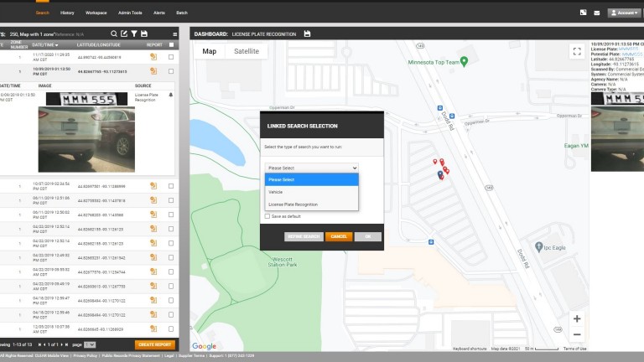Click the MMM555 vehicle photo thumbnail
The width and height of the screenshot is (644, 362).
point(80,132)
